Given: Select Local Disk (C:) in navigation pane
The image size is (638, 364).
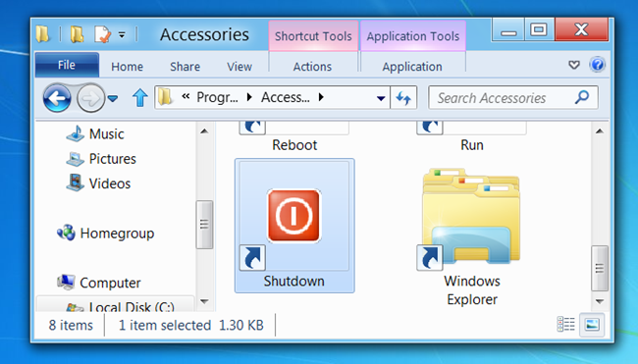Looking at the screenshot, I should [x=132, y=307].
